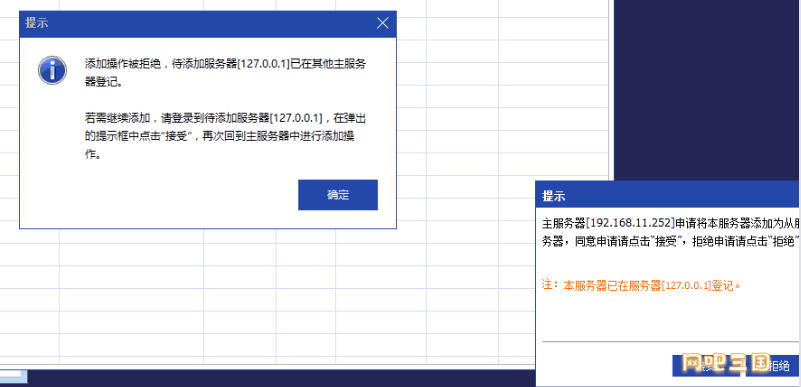
Task: Click the 提示 title bar of the upper dialog
Action: tap(208, 23)
